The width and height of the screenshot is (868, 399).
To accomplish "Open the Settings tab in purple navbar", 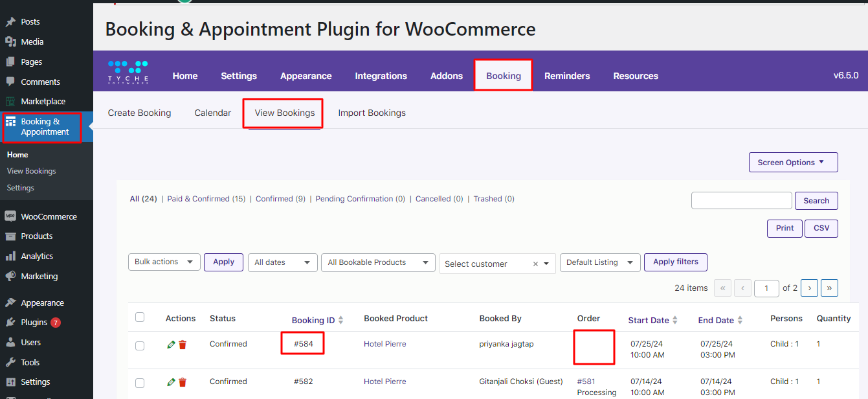I will (239, 76).
